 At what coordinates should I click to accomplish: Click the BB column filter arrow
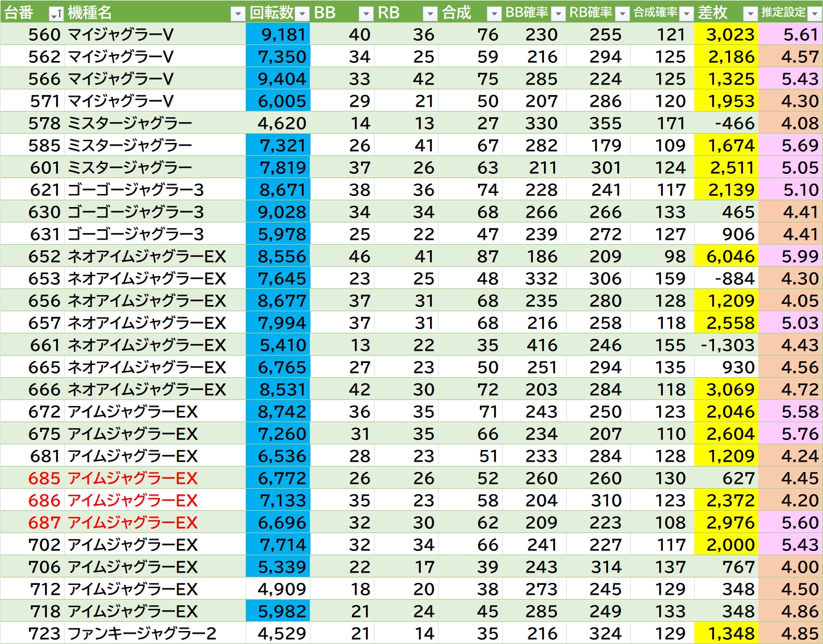[x=366, y=14]
